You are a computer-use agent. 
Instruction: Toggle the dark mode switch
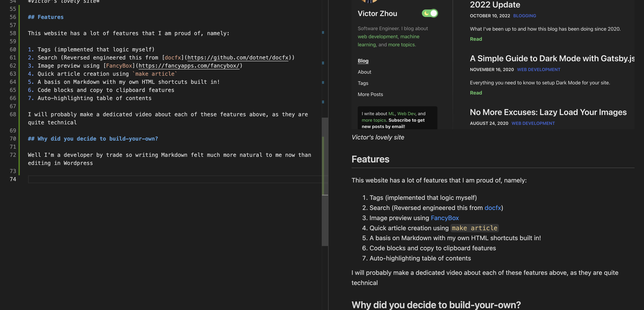click(430, 13)
